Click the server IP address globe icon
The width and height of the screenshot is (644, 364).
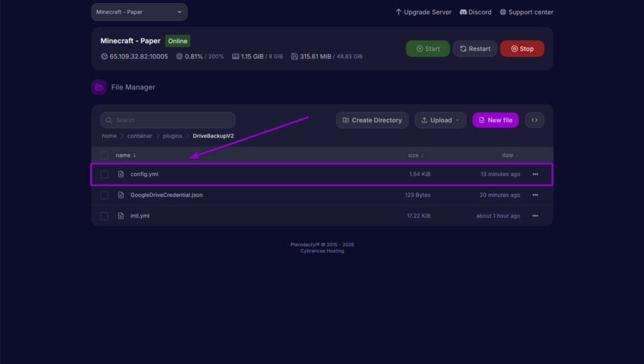(x=104, y=57)
